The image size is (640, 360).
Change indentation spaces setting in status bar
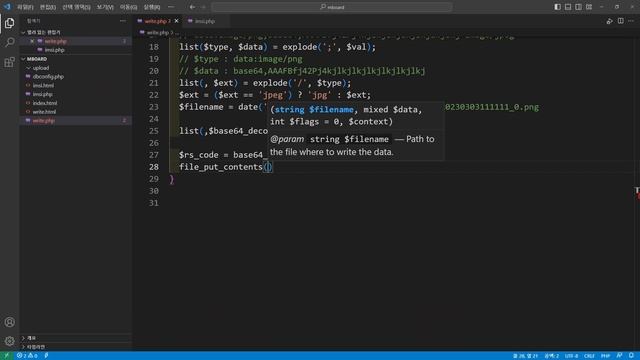tap(551, 356)
